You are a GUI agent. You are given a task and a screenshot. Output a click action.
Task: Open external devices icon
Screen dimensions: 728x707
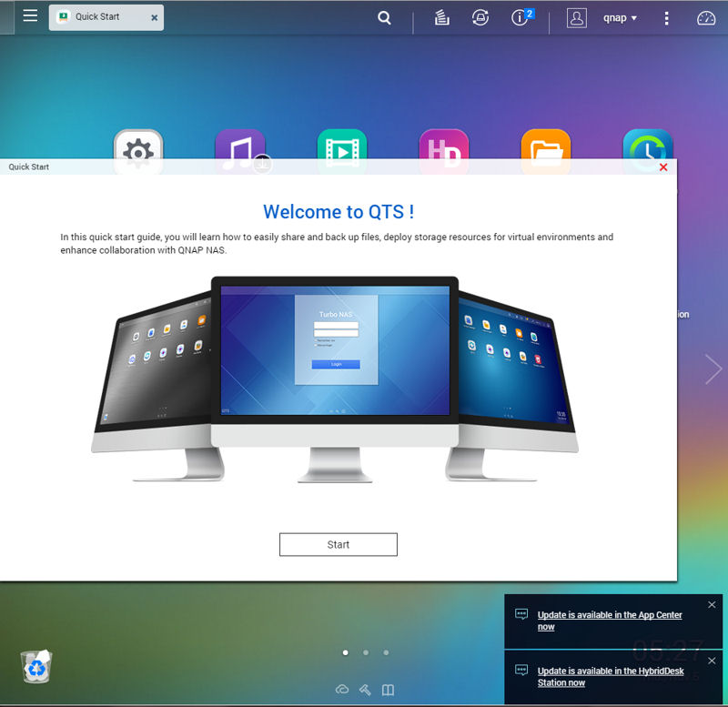(480, 17)
